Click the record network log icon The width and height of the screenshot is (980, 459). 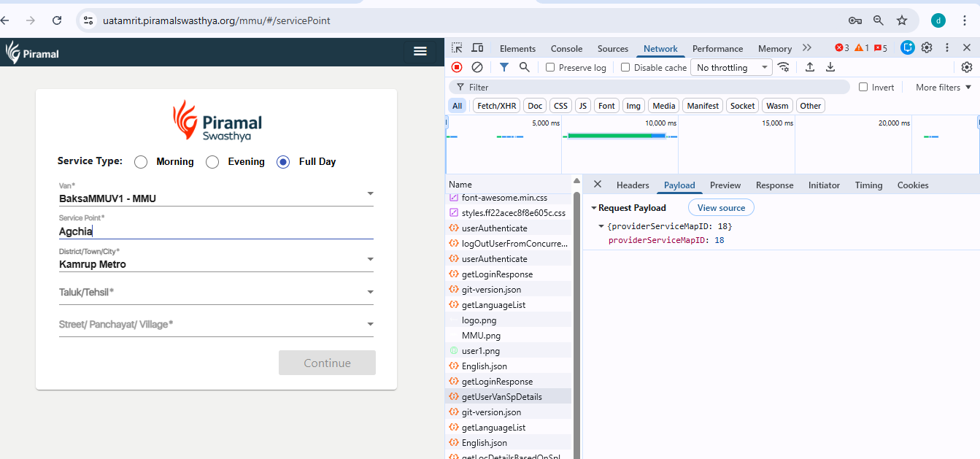tap(457, 67)
